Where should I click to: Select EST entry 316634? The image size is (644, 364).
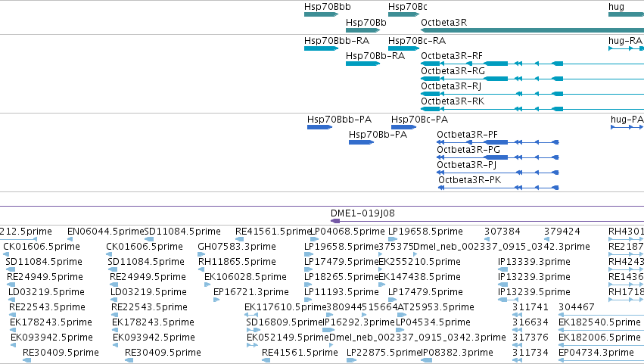tap(530, 323)
